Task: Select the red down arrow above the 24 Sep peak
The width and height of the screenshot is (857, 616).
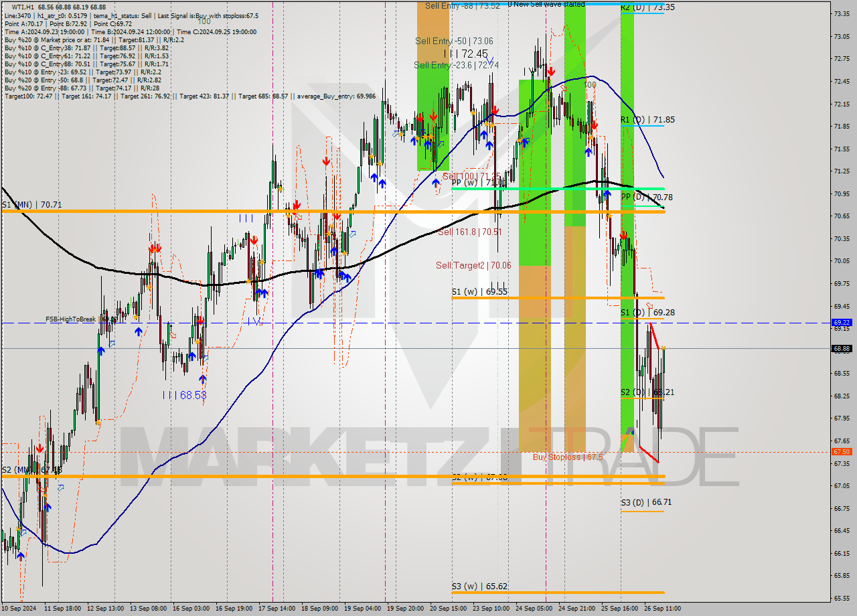Action: pos(551,71)
